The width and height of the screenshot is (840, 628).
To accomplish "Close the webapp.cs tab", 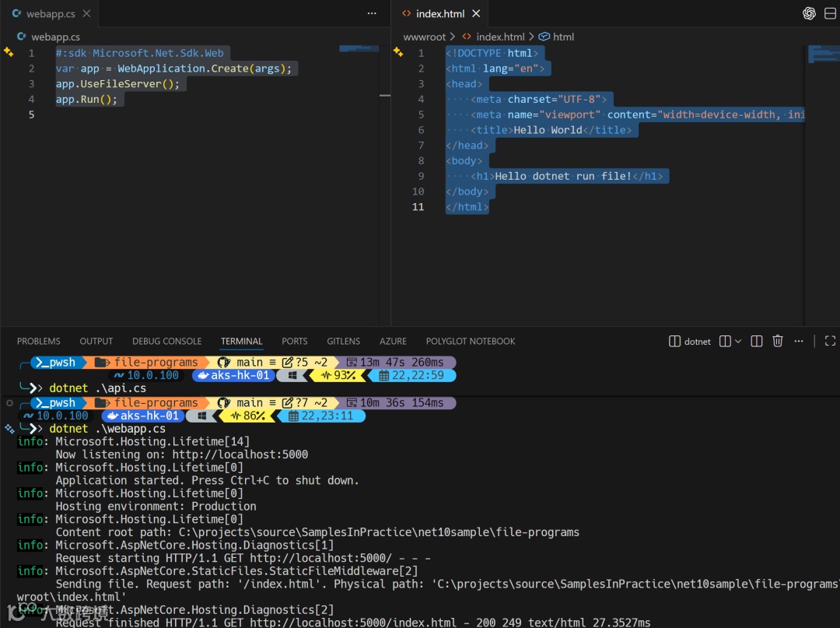I will point(86,13).
